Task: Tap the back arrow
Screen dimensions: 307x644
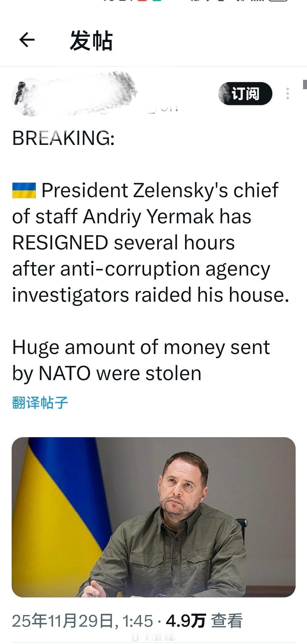Action: [x=27, y=40]
